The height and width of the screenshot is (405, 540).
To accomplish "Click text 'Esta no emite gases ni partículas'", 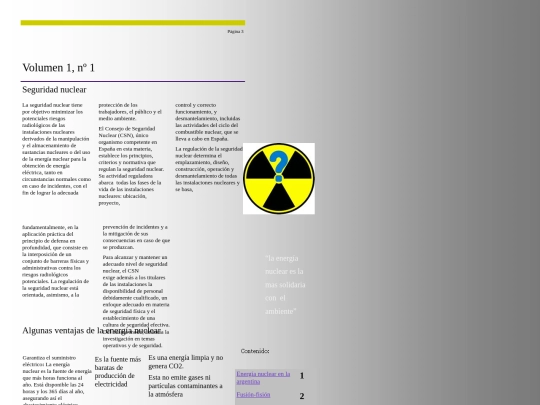I will point(186,386).
